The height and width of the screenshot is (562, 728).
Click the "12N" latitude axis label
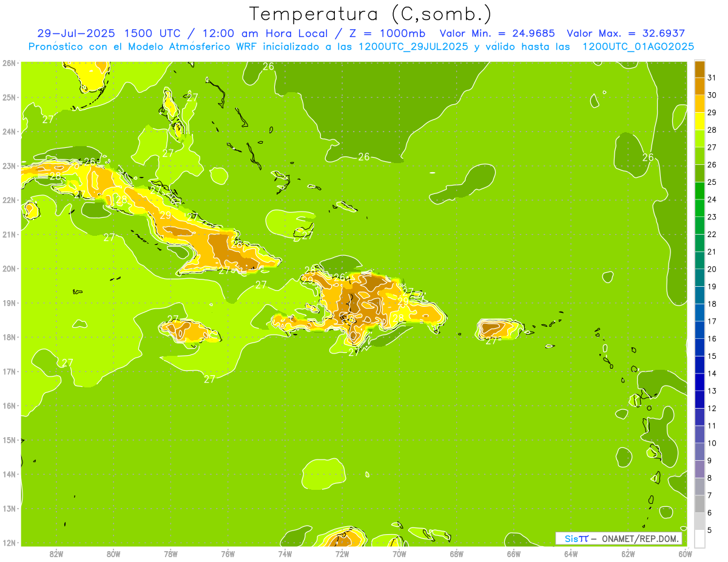[x=8, y=542]
